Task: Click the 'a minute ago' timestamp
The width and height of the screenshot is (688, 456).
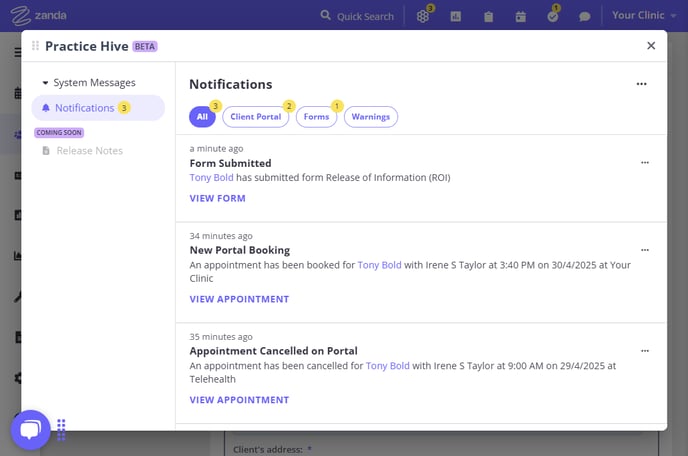Action: (216, 149)
